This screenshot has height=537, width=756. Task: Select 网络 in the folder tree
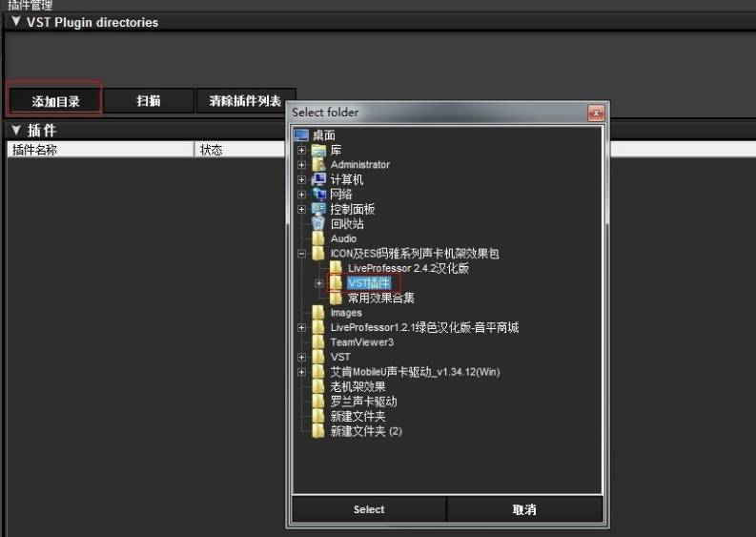click(341, 195)
